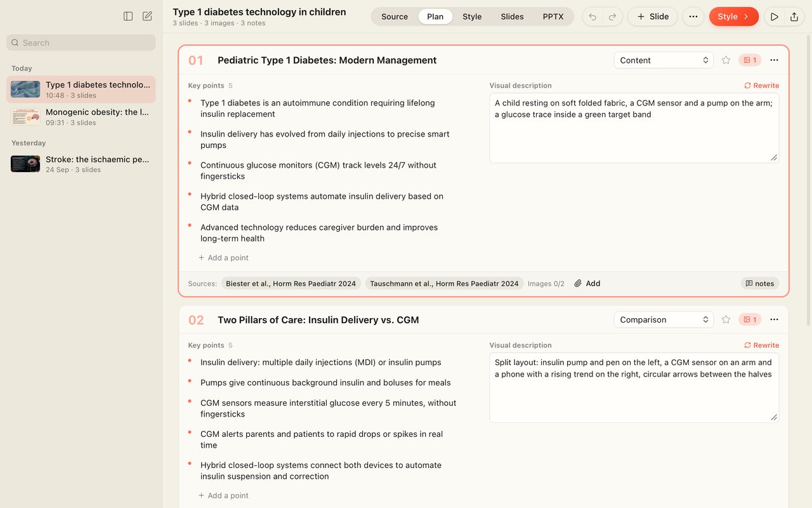The height and width of the screenshot is (508, 812).
Task: Add a new slide with Slide button
Action: pyautogui.click(x=653, y=17)
